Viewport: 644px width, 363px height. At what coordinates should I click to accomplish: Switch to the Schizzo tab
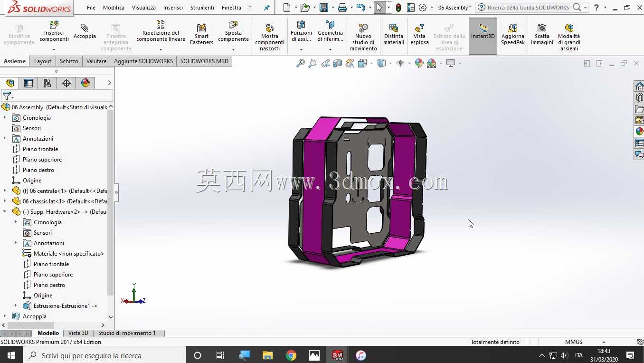[x=69, y=61]
